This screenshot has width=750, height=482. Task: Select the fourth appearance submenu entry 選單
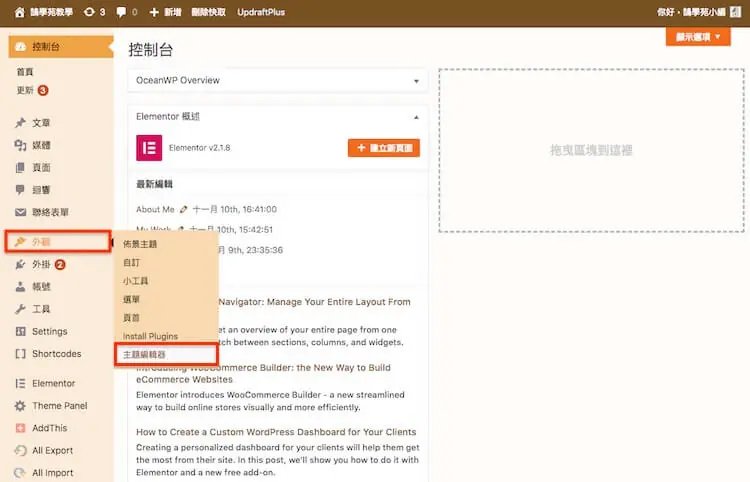click(x=131, y=299)
